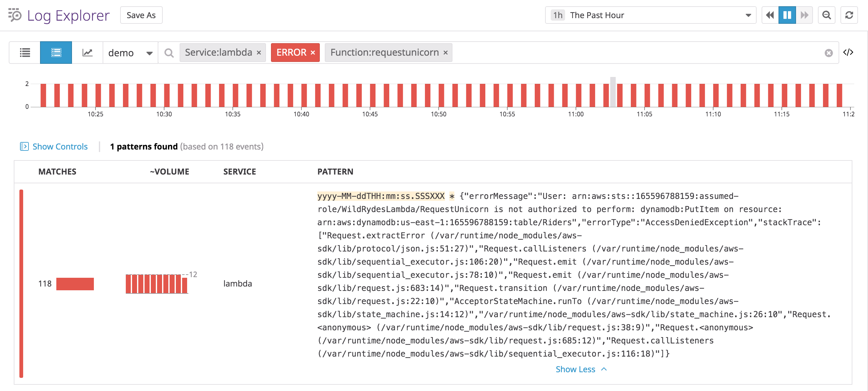Switch to the list view icon

pyautogui.click(x=25, y=52)
